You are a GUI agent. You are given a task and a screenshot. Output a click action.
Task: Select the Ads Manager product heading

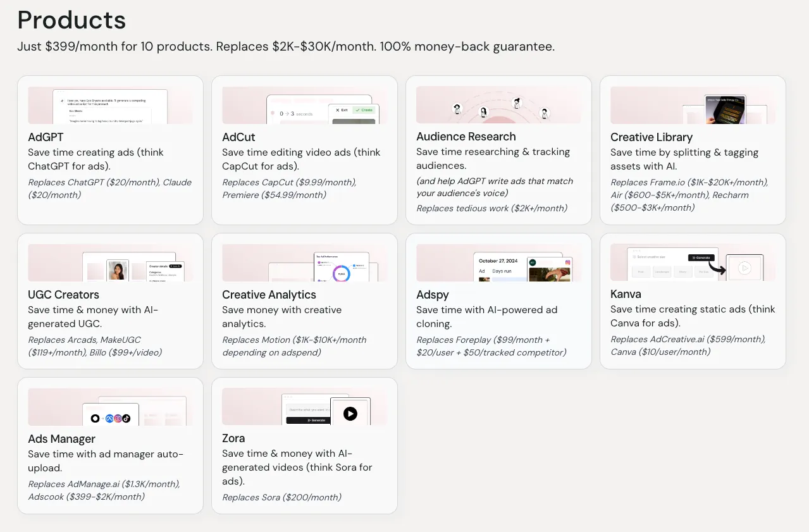61,439
